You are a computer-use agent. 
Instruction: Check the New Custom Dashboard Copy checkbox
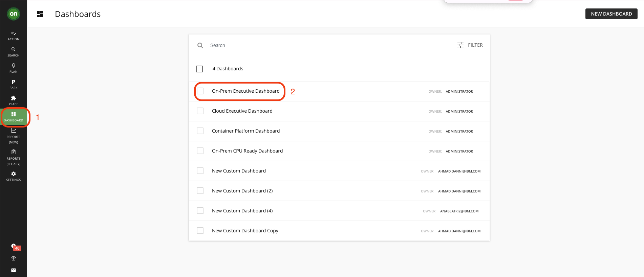click(200, 231)
